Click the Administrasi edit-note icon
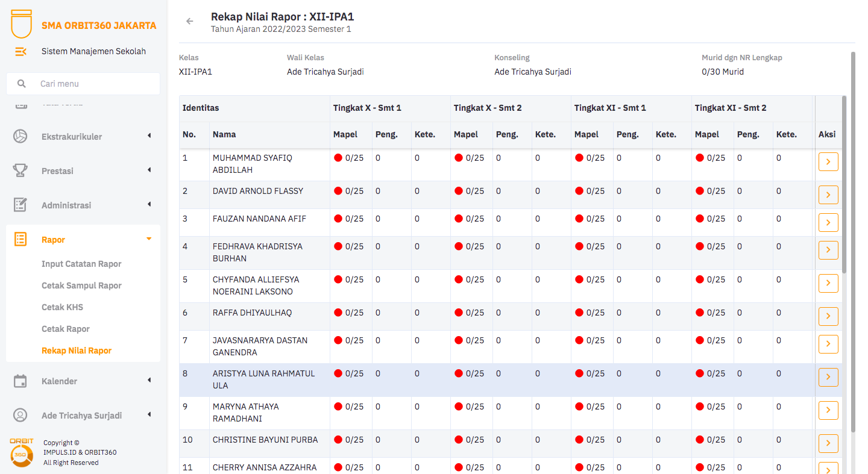The image size is (868, 474). tap(20, 205)
